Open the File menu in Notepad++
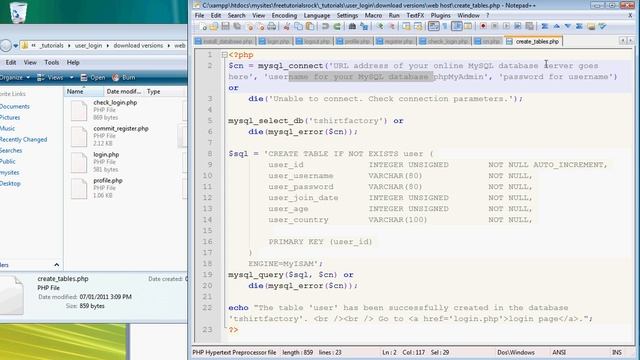 (x=199, y=16)
